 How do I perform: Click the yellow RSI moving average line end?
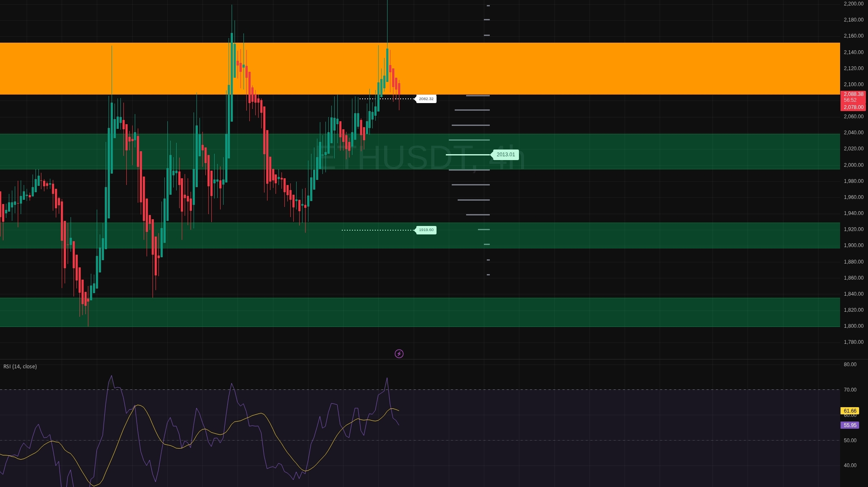[x=398, y=410]
